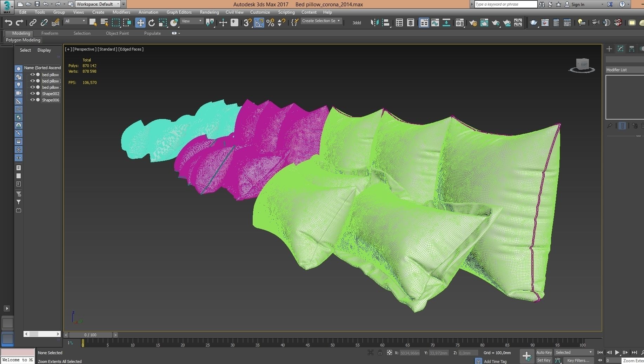This screenshot has height=364, width=644.
Task: Enable Auto Key mode
Action: click(x=544, y=352)
